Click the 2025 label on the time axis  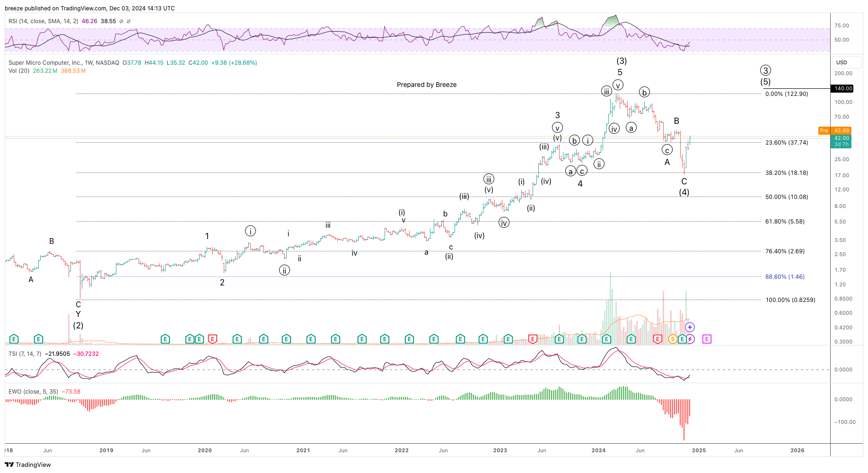tap(699, 450)
